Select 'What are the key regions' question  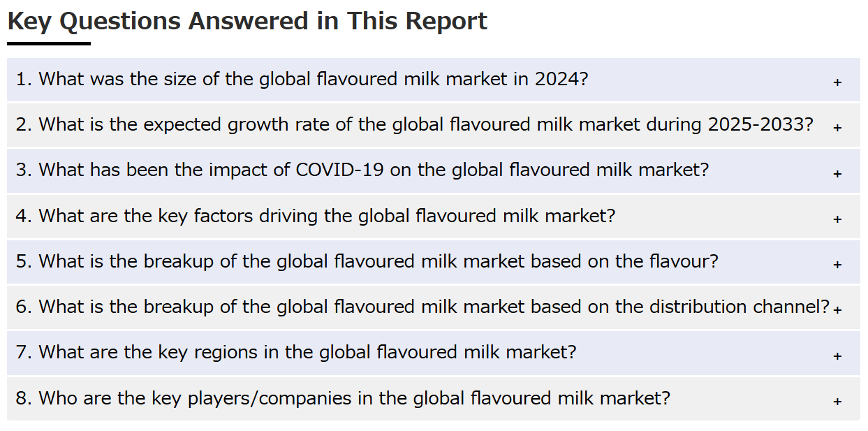point(296,352)
